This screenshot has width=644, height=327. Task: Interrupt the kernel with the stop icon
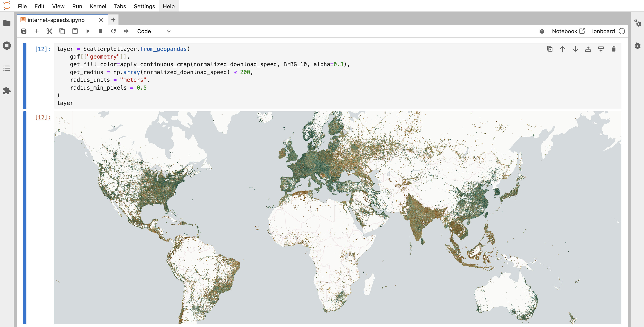point(101,31)
